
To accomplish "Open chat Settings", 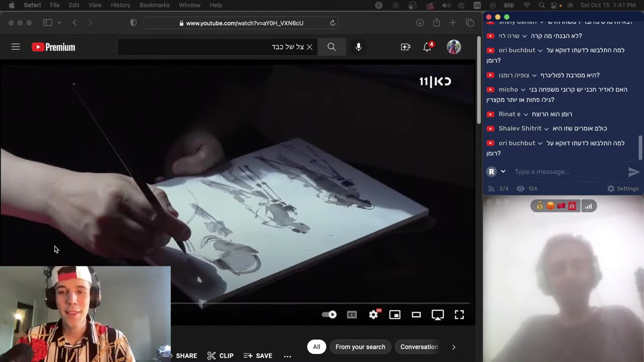I will (x=623, y=189).
